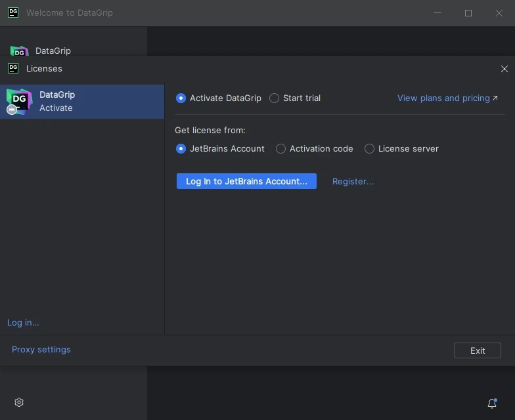Open View plans and pricing link

pyautogui.click(x=447, y=98)
